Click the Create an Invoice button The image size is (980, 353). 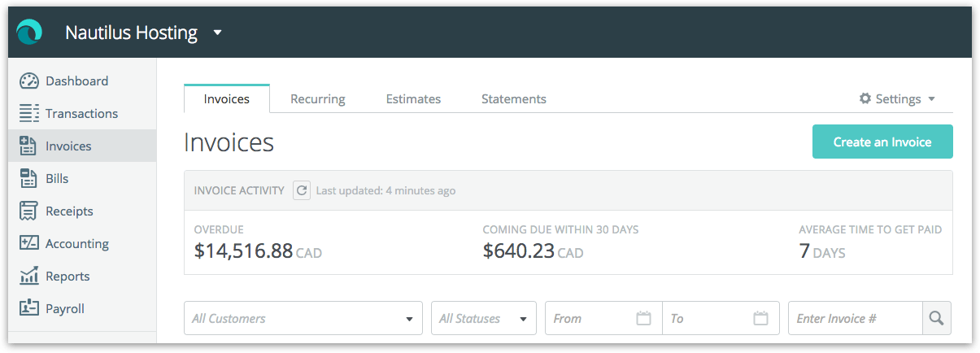pyautogui.click(x=882, y=142)
